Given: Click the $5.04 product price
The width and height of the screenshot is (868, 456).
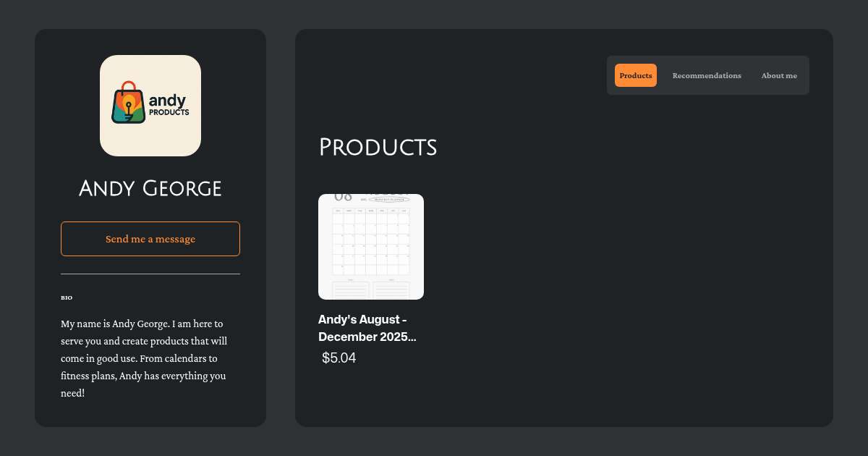Looking at the screenshot, I should coord(339,358).
